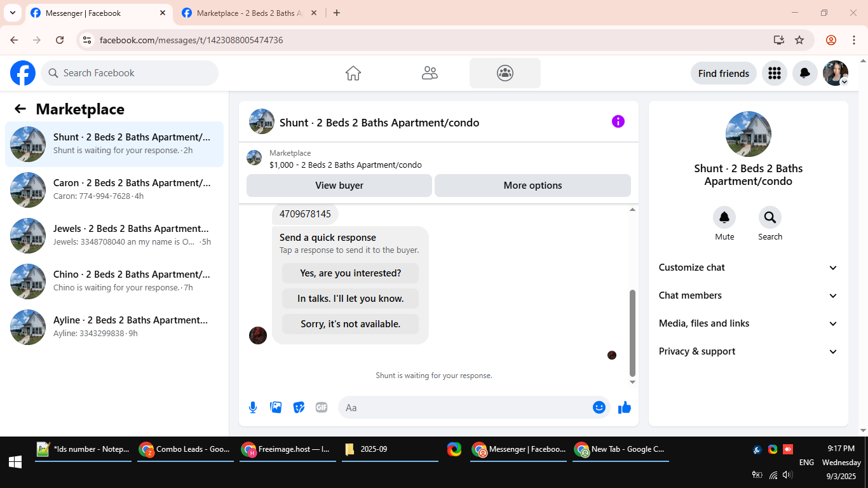Close the Messenger browser tab
The image size is (868, 488).
163,13
